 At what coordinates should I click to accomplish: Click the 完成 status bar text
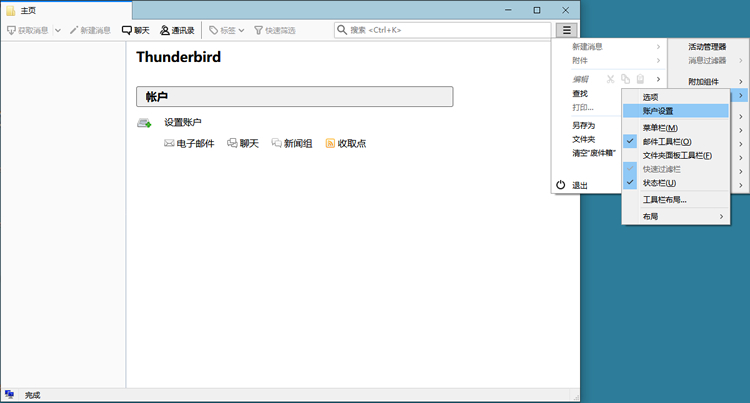[x=33, y=395]
